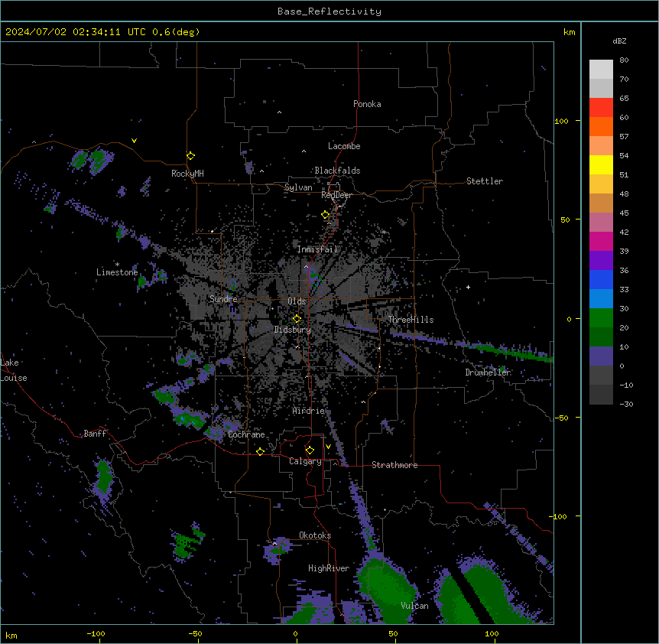Pick the royal blue legend color below 36
The image size is (659, 644).
[x=601, y=279]
